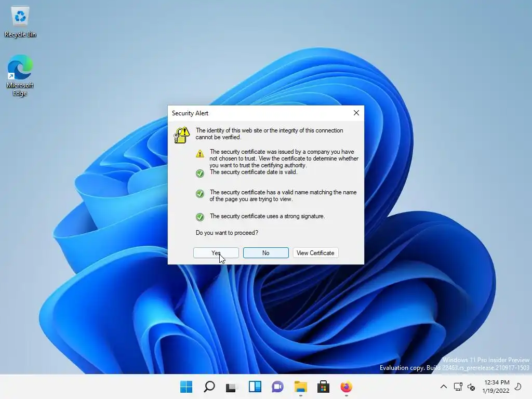Open File Explorer from taskbar
532x399 pixels.
coord(301,387)
